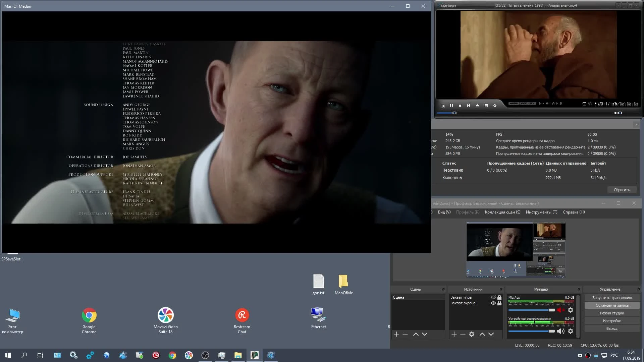This screenshot has height=362, width=644.
Task: Mute the playback device speaker icon
Action: (560, 331)
